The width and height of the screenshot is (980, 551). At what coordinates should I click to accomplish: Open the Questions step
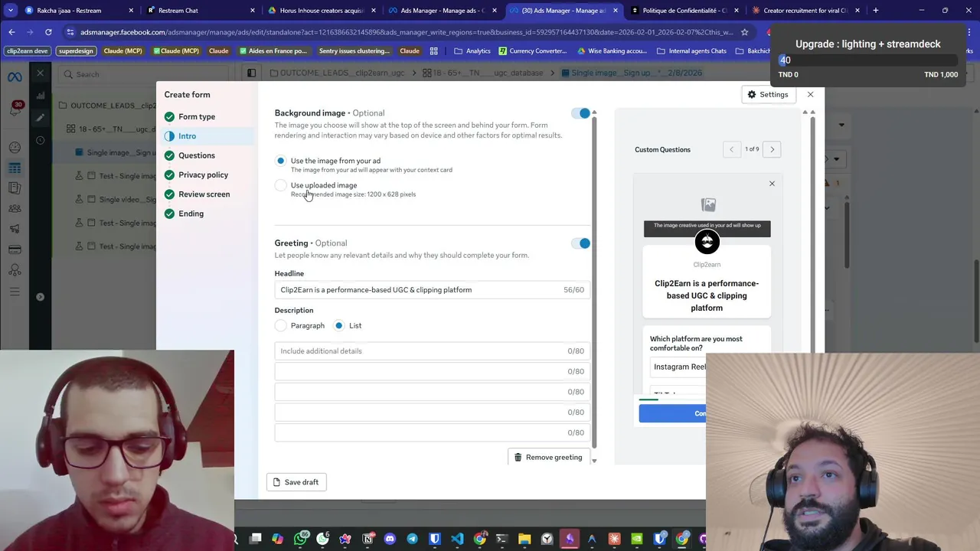tap(197, 155)
